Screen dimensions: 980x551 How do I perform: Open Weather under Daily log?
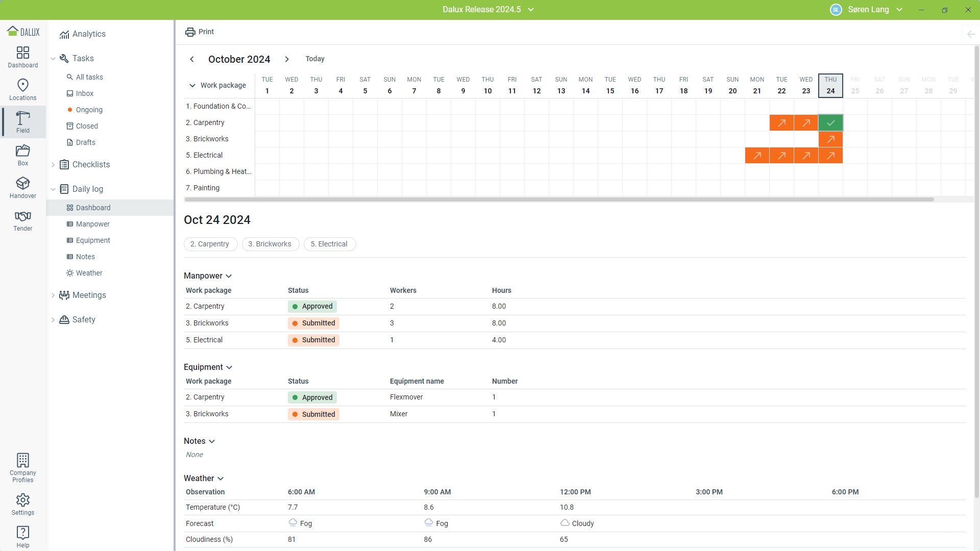[89, 273]
